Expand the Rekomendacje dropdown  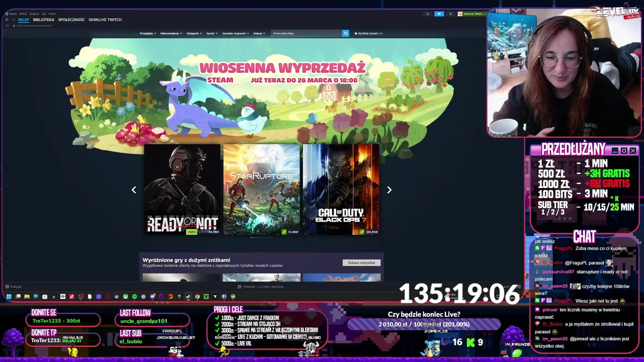171,33
